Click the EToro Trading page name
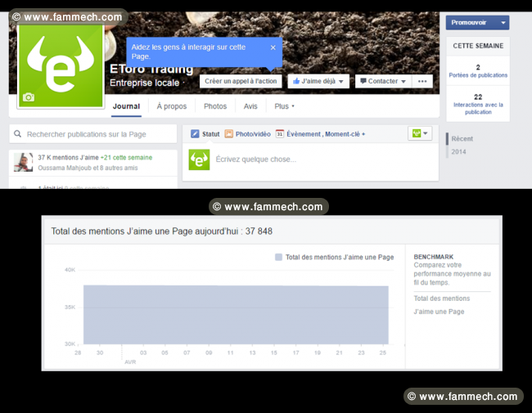532x413 pixels. 151,70
